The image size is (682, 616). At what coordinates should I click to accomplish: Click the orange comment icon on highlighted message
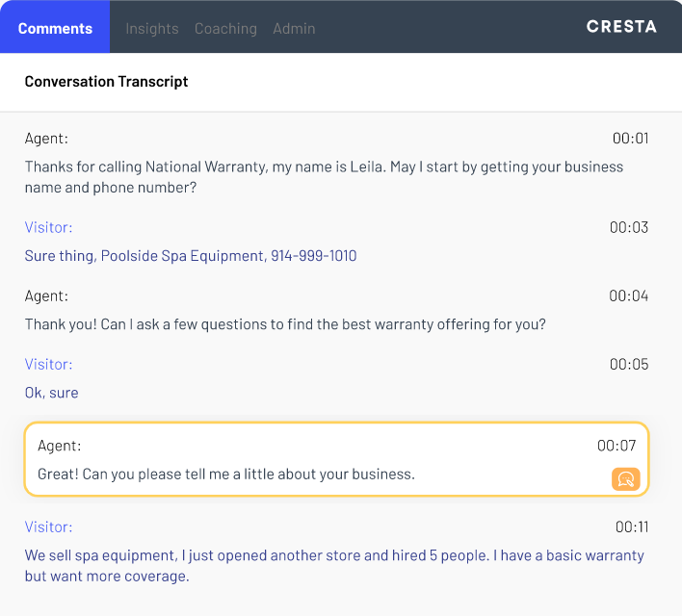[x=625, y=478]
